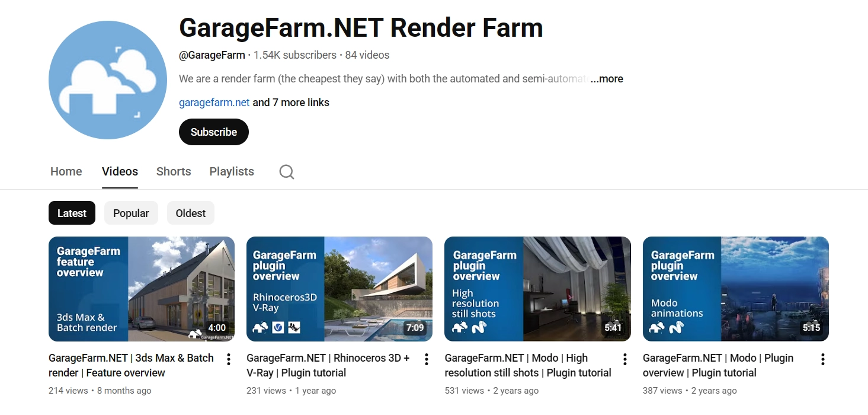Open the Modo High resolution still shots title
Viewport: 868px width, 415px height.
[528, 366]
